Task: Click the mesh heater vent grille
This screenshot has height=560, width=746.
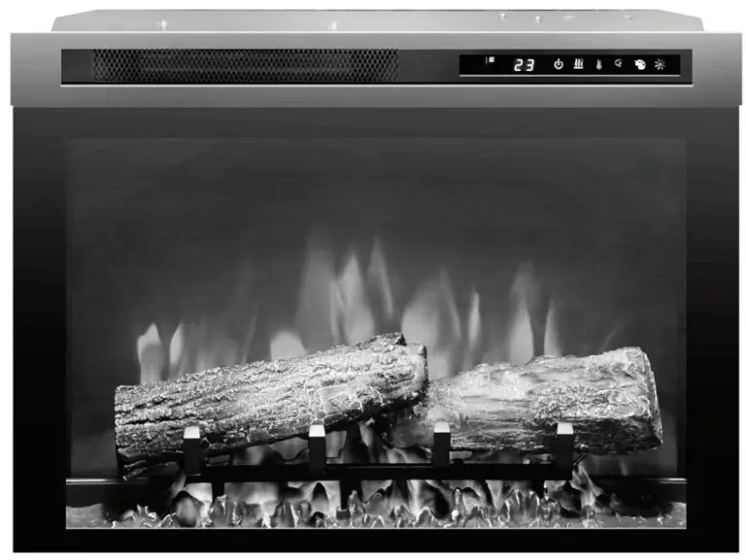Action: click(x=246, y=65)
